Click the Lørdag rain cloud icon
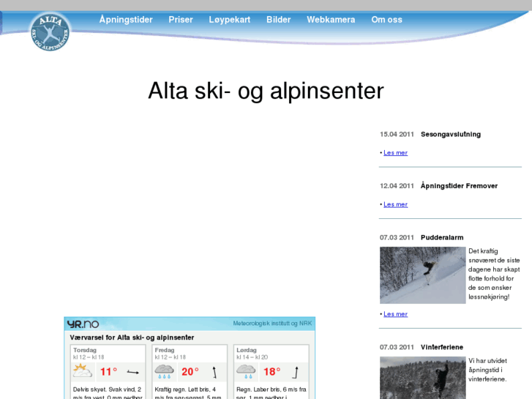 coord(246,371)
